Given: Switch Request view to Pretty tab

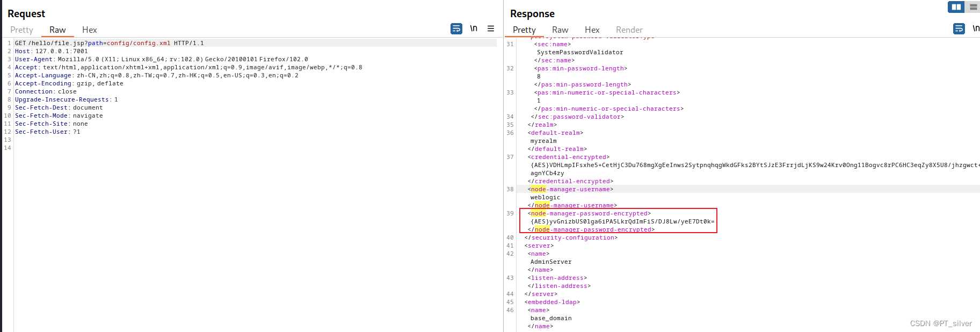Looking at the screenshot, I should click(21, 30).
